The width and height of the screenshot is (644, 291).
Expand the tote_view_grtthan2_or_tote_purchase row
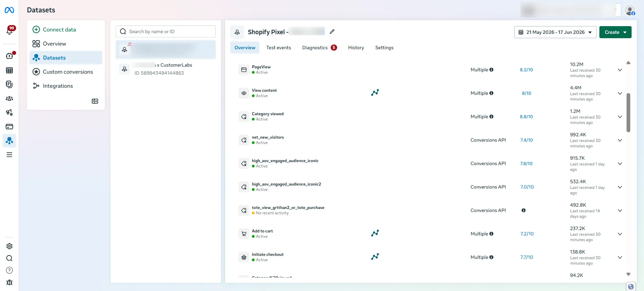(620, 211)
